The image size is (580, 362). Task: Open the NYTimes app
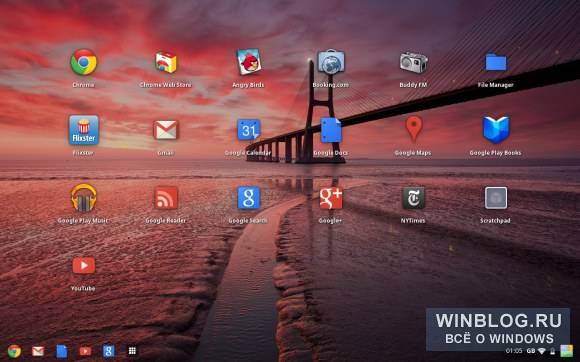(414, 198)
